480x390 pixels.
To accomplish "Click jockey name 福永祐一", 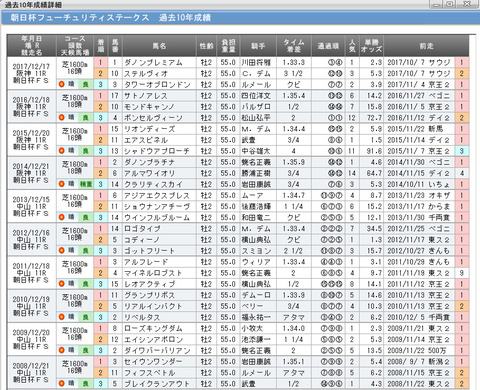I will [x=256, y=317].
